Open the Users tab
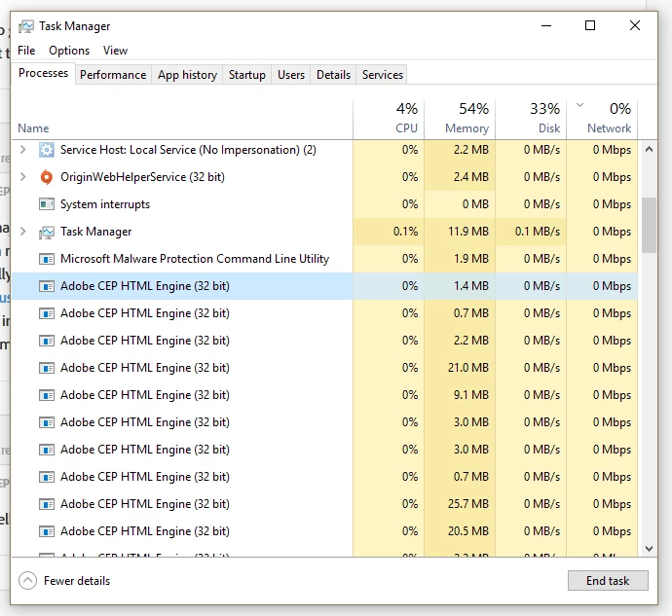Image resolution: width=672 pixels, height=616 pixels. (x=291, y=75)
